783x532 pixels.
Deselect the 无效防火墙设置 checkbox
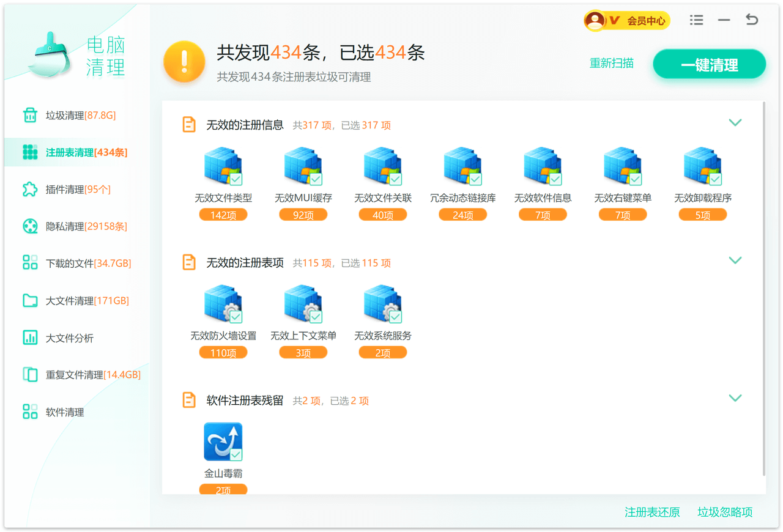click(x=236, y=317)
